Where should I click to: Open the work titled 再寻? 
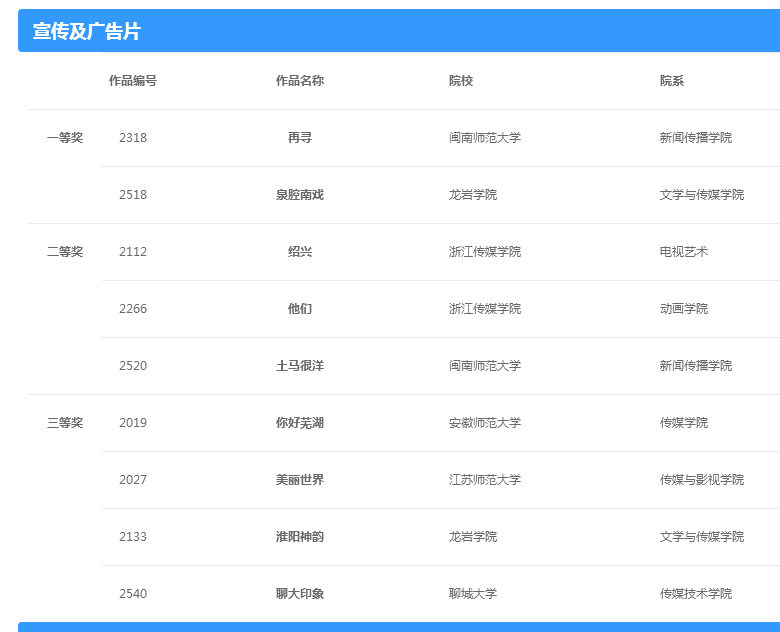coord(300,138)
